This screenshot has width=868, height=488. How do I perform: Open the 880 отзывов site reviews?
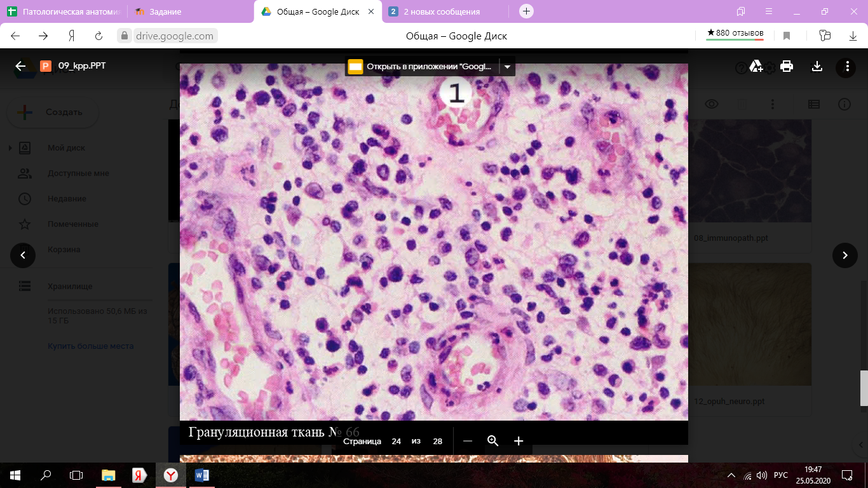735,34
